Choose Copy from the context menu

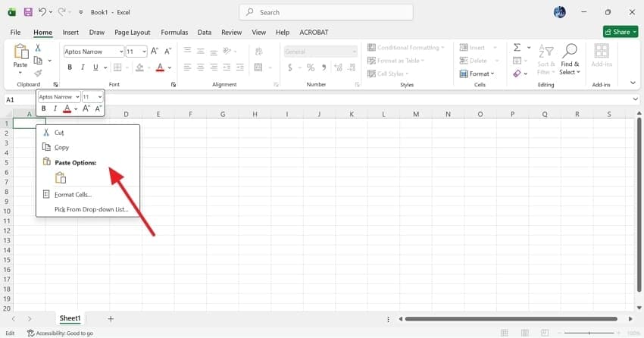(x=88, y=147)
